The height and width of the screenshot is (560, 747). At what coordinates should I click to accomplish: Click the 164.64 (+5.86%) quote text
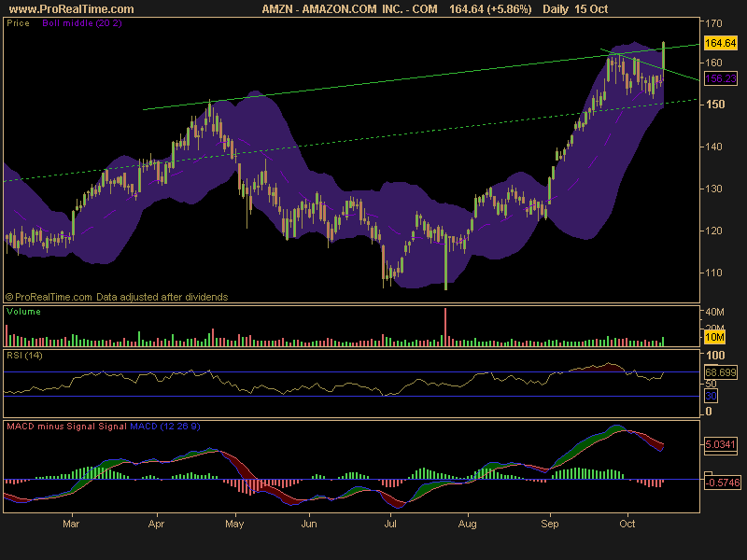coord(490,9)
